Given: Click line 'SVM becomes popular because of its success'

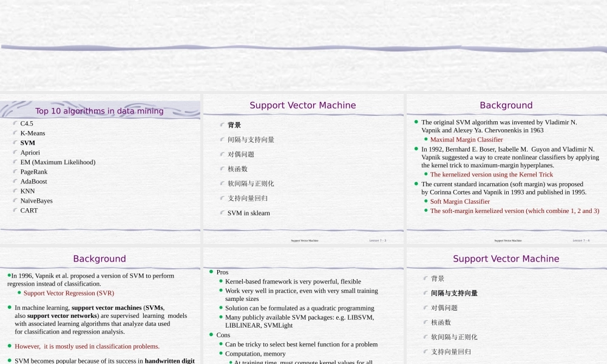Looking at the screenshot, I should tap(104, 360).
